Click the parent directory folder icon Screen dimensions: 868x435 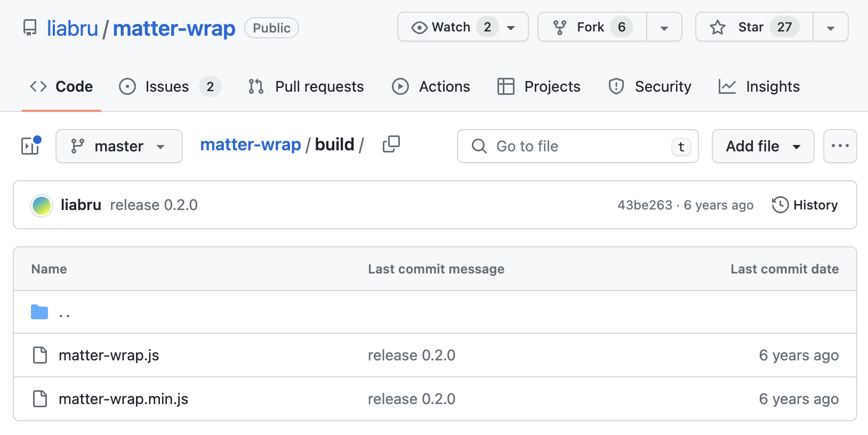click(39, 312)
